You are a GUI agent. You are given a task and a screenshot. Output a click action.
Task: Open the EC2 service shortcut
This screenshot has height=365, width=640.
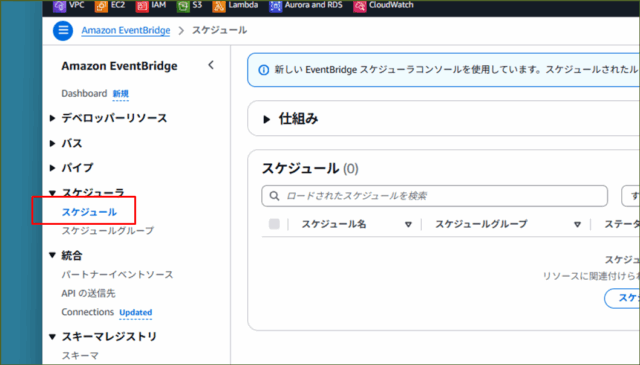coord(110,5)
